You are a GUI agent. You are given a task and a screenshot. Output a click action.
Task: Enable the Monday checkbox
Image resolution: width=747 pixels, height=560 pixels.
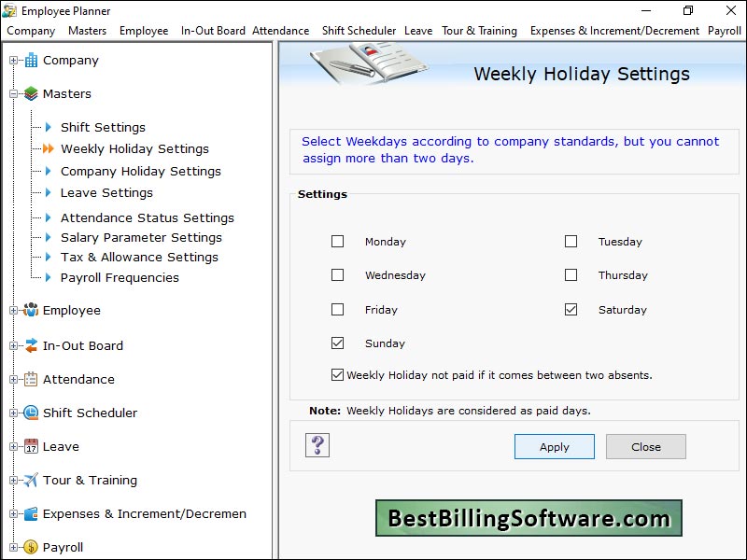pyautogui.click(x=338, y=241)
